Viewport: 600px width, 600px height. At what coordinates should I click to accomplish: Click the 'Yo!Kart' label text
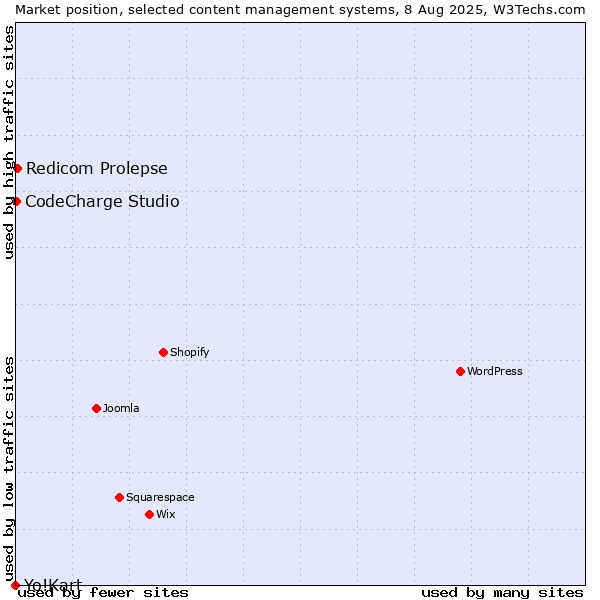click(x=53, y=584)
